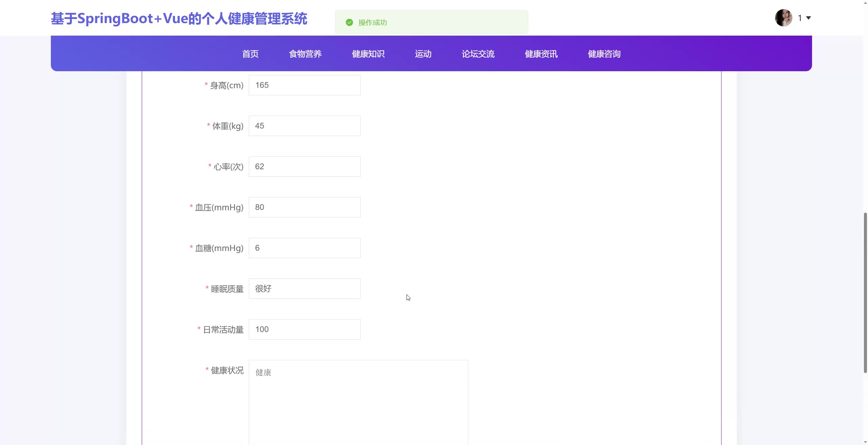Open the 论坛交流 forum page
The height and width of the screenshot is (445, 868).
click(x=478, y=54)
